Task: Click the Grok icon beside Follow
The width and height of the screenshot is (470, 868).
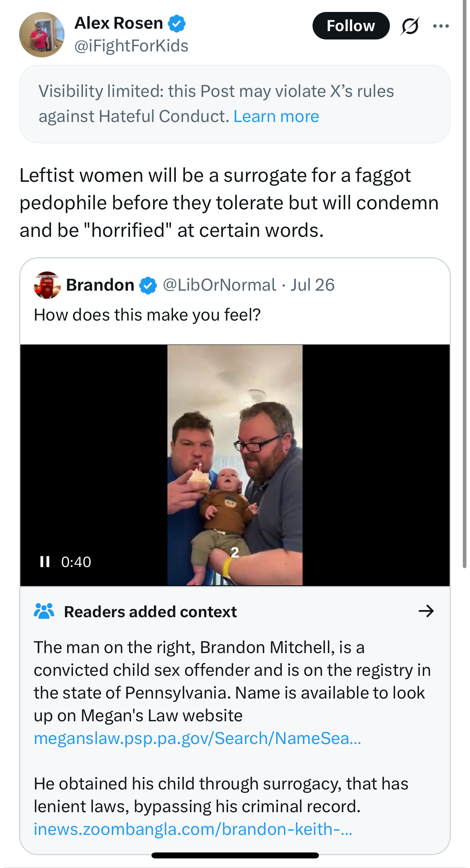Action: (x=410, y=26)
